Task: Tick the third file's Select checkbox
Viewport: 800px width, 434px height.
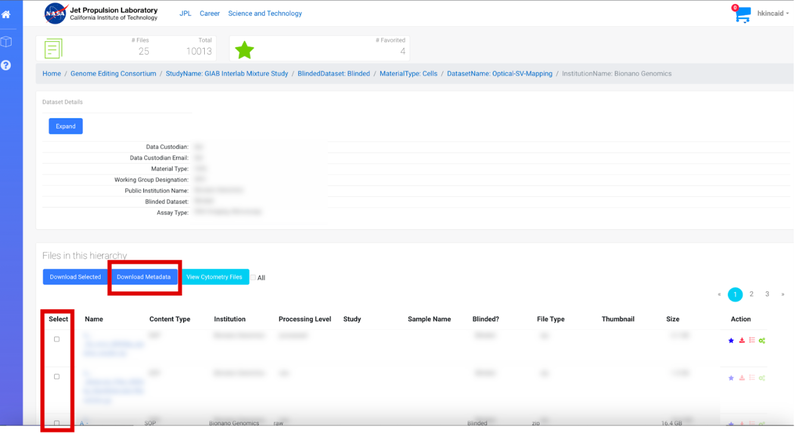Action: coord(57,423)
